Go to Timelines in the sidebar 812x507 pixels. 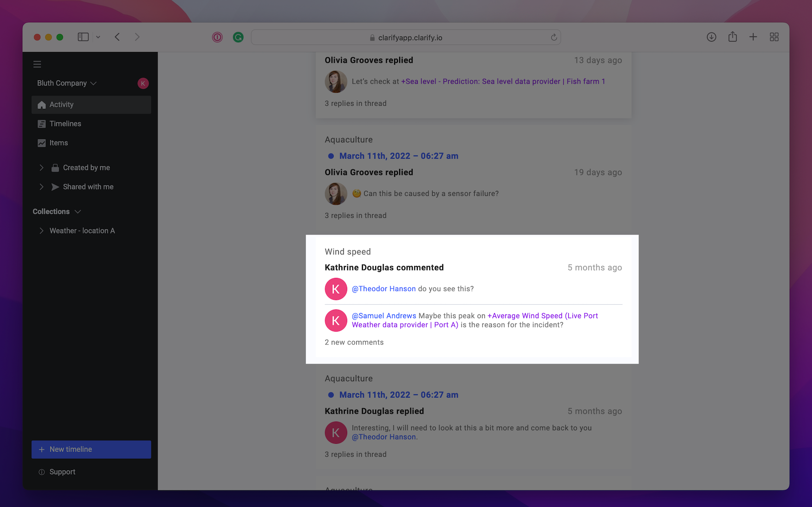[65, 124]
